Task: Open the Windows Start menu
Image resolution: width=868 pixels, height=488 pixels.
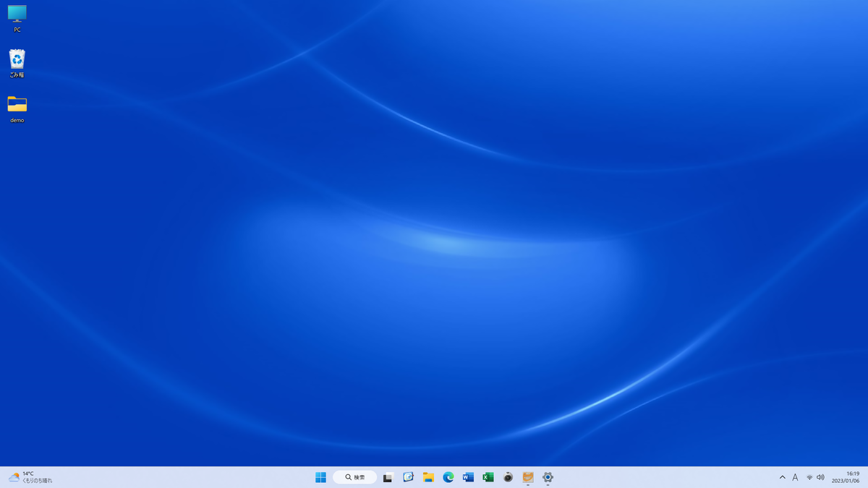Action: point(320,477)
